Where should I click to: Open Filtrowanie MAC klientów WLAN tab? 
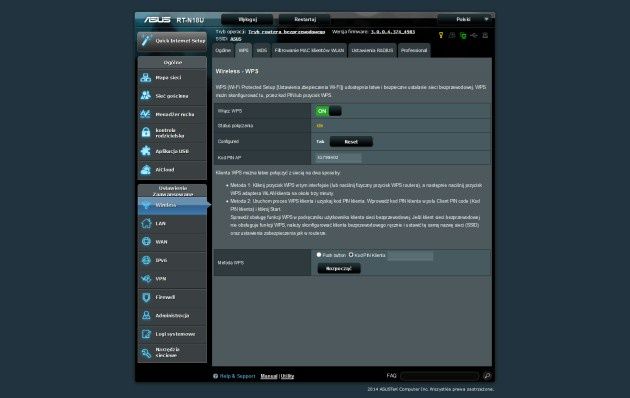tap(309, 50)
